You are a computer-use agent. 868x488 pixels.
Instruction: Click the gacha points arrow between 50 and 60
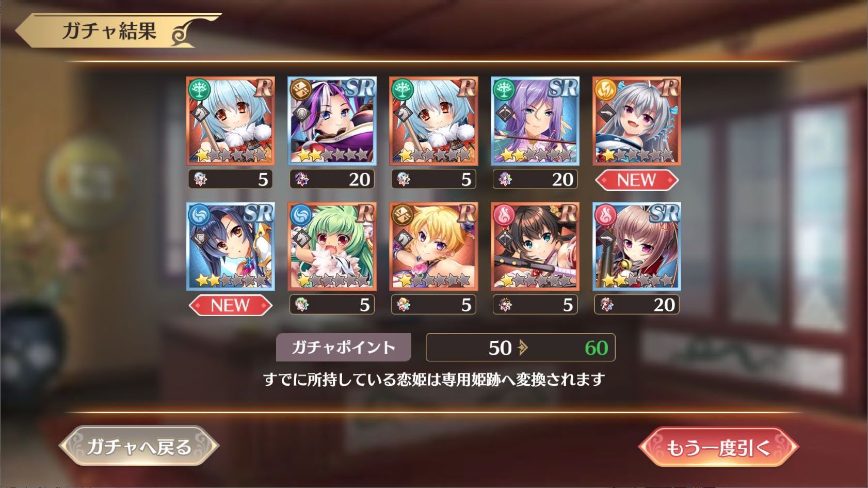(x=522, y=348)
